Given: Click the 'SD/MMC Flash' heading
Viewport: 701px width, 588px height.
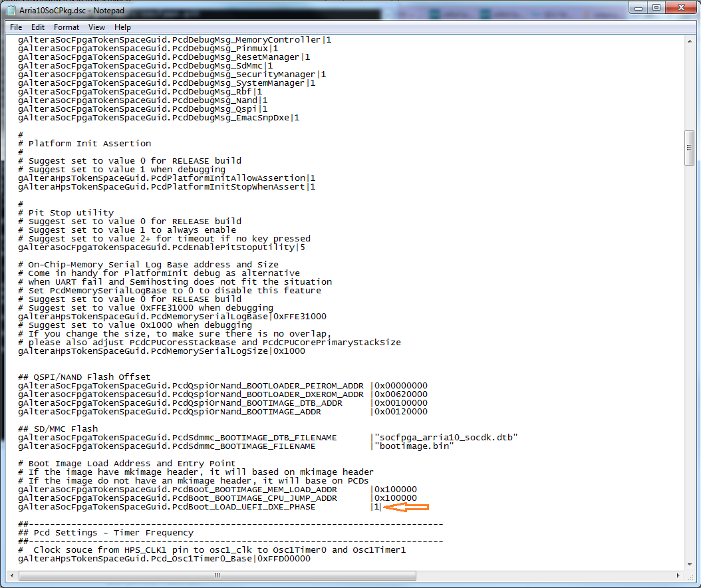Looking at the screenshot, I should click(x=58, y=429).
